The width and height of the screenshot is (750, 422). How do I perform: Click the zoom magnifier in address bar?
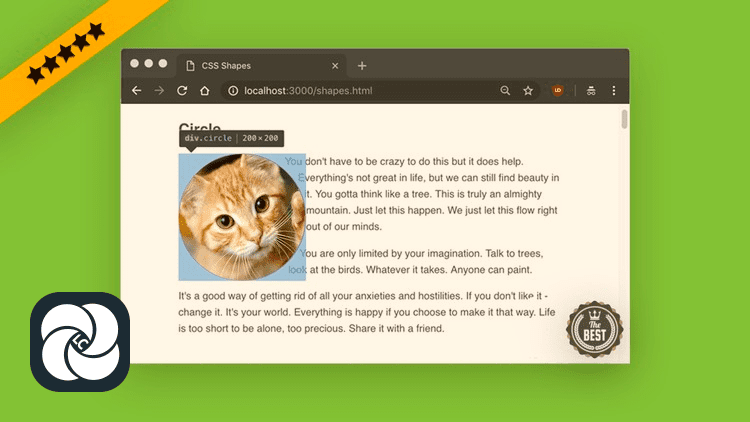pyautogui.click(x=505, y=90)
